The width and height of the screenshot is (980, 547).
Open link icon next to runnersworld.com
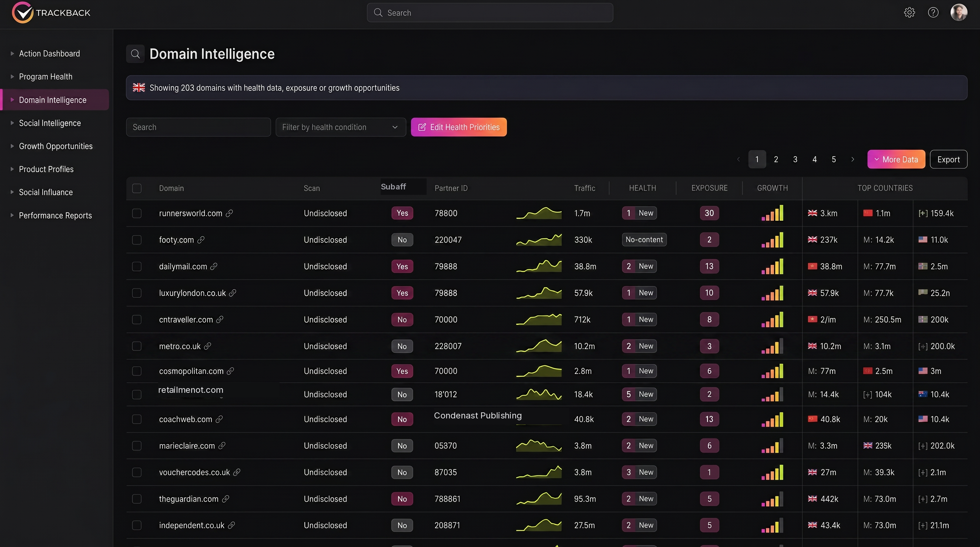[x=229, y=213]
